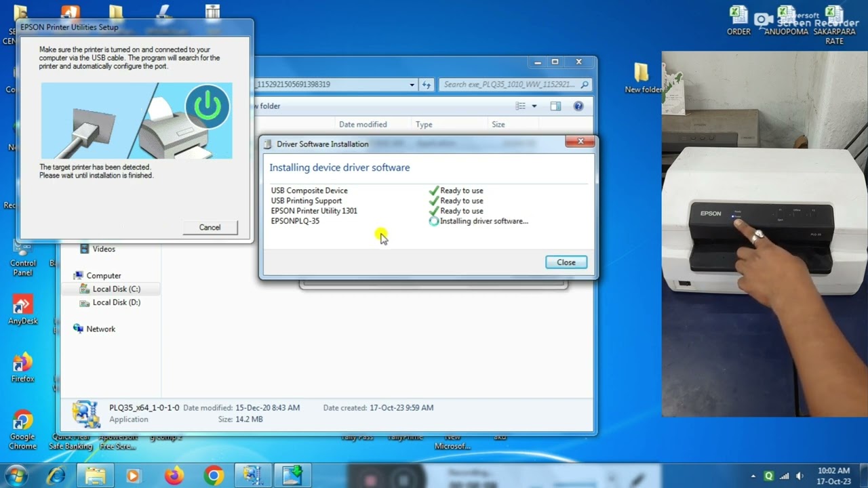The image size is (868, 488).
Task: Open Firefox from the taskbar
Action: [174, 476]
